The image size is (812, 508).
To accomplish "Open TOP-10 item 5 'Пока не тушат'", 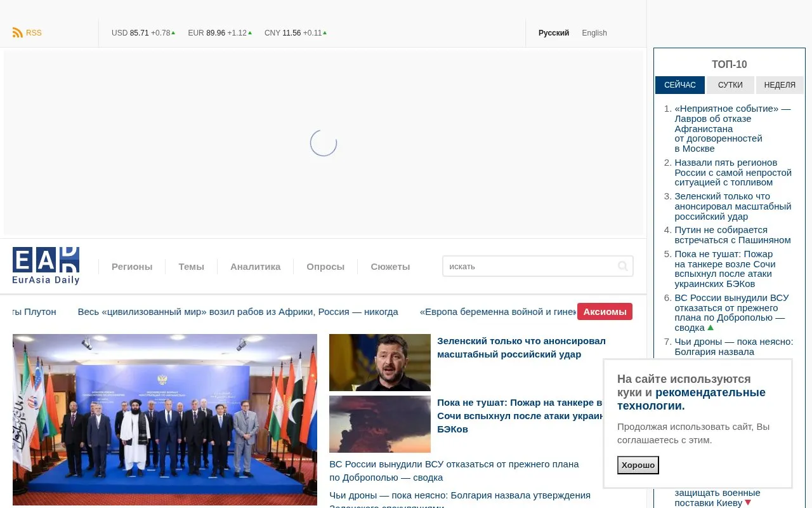I will click(725, 269).
